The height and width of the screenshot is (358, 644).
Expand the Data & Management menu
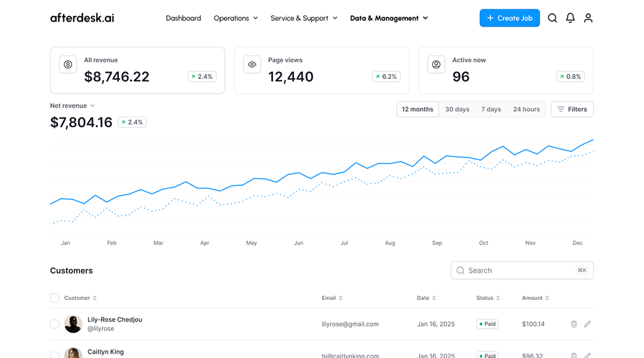pyautogui.click(x=389, y=18)
